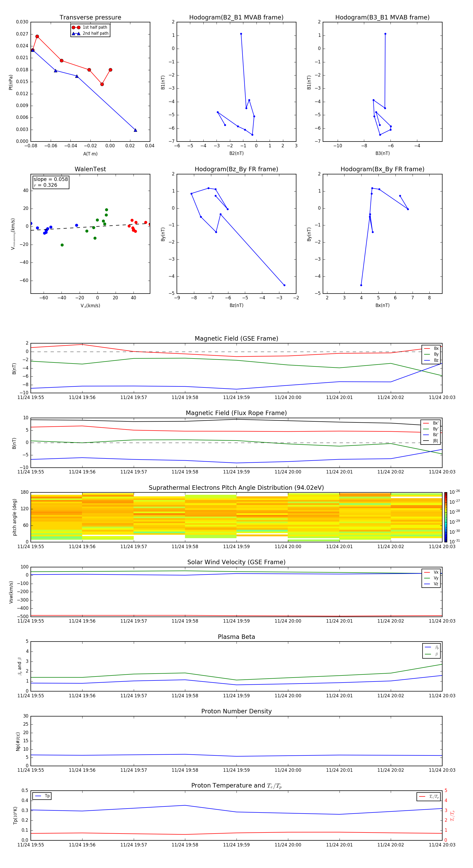
Task: Click "Bz" in the GSE magnetic field legend
Action: [436, 360]
